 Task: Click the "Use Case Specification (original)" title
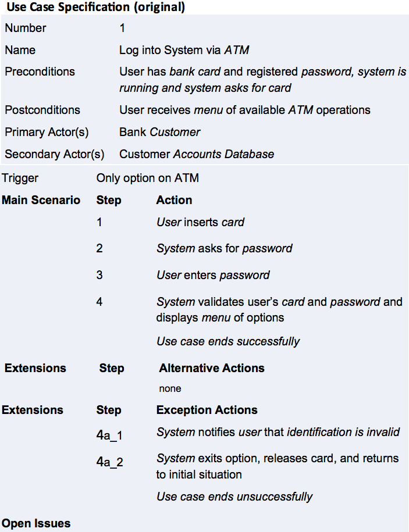tap(95, 8)
